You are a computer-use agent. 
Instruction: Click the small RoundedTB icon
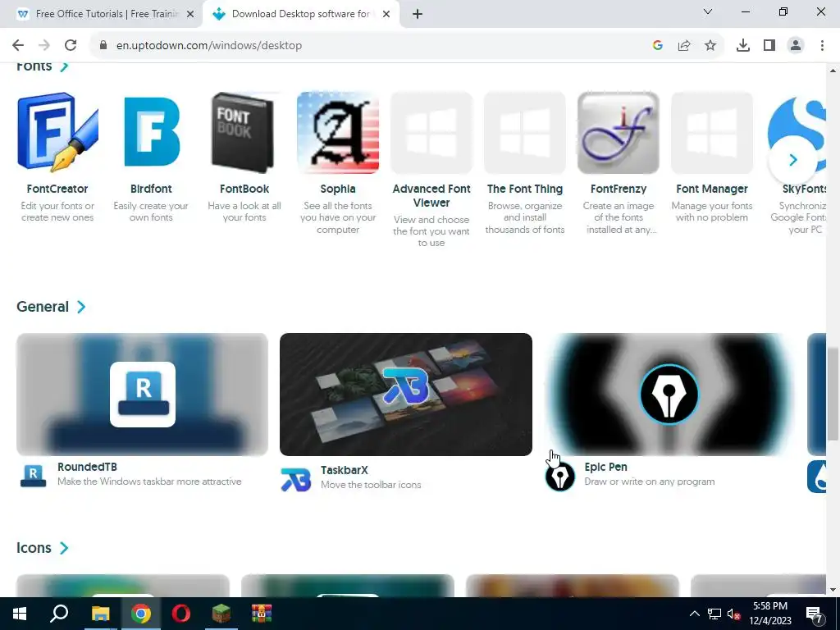pyautogui.click(x=33, y=476)
